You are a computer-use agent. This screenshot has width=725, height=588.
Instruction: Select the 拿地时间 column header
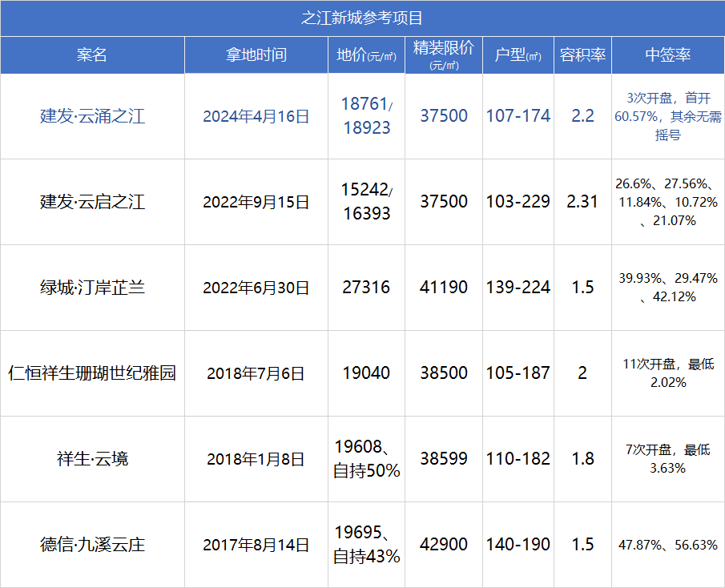pyautogui.click(x=256, y=55)
